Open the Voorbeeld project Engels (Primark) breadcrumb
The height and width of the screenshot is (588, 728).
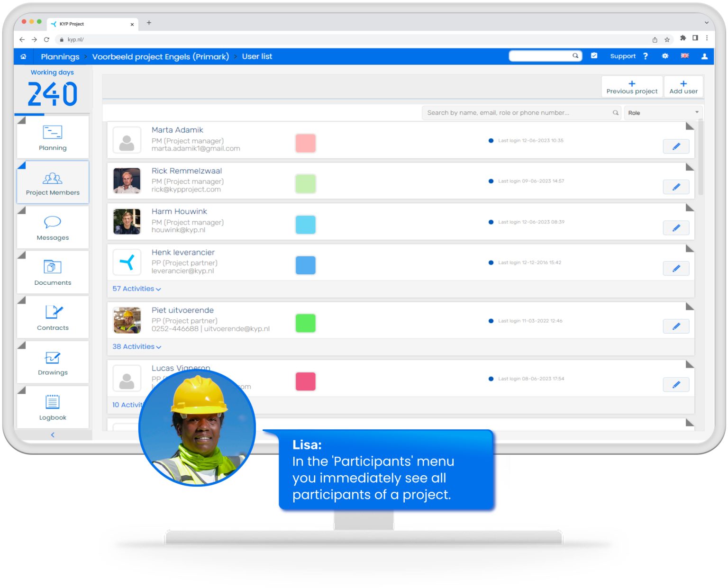161,56
